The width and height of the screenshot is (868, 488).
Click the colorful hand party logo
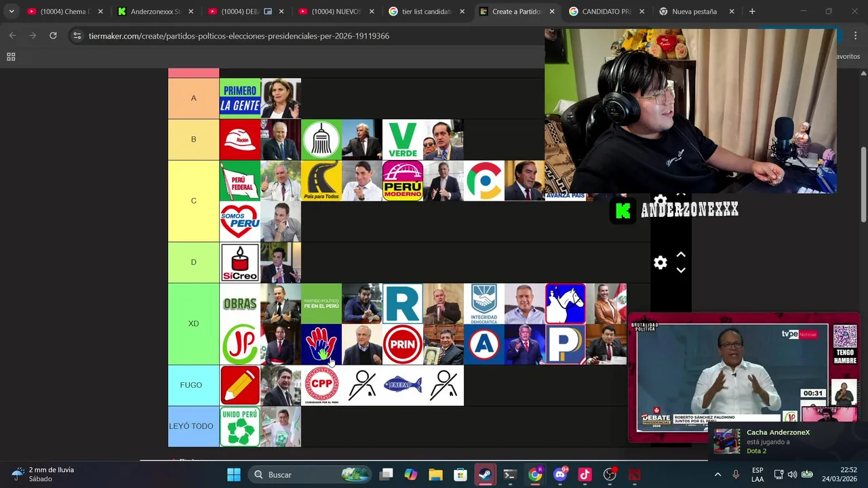click(x=321, y=344)
